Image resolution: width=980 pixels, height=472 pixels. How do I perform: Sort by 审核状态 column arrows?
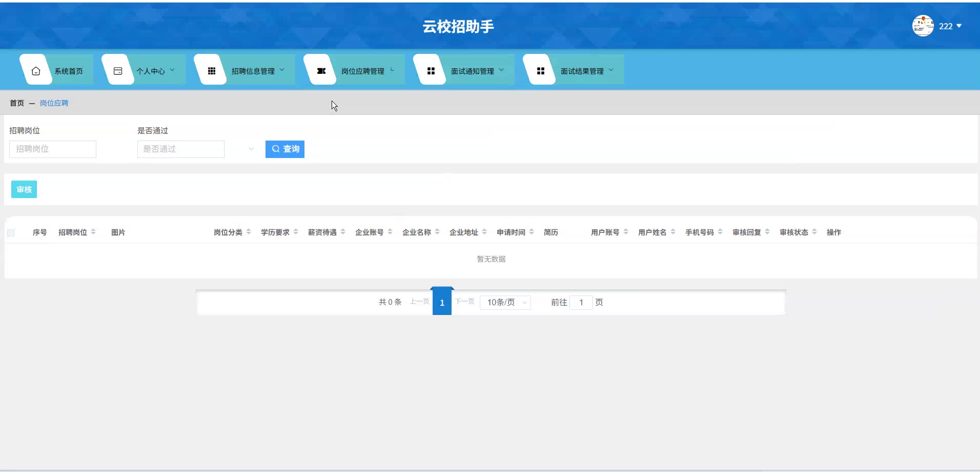click(814, 232)
